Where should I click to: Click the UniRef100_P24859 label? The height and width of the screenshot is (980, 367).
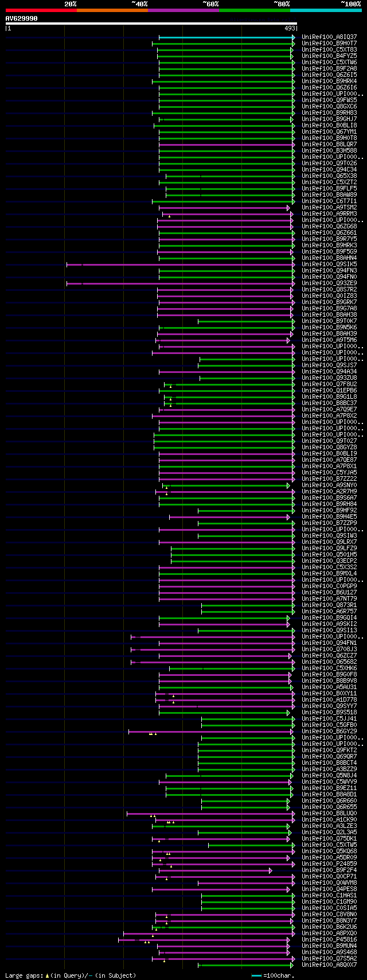pos(329,864)
